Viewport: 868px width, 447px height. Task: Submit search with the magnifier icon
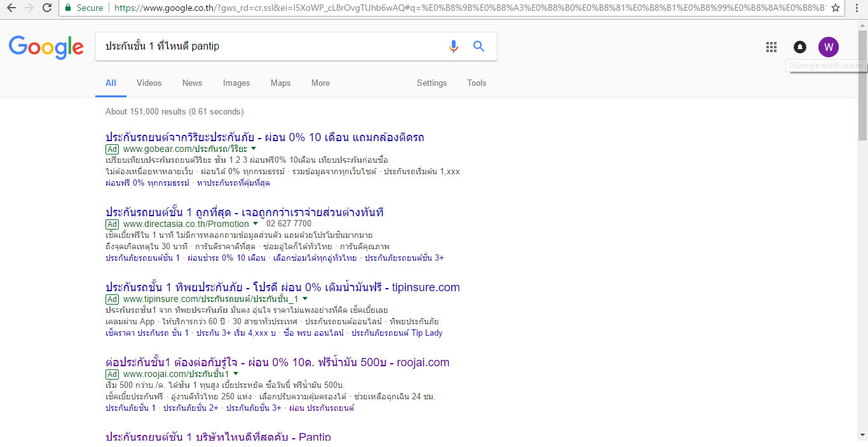click(x=479, y=46)
